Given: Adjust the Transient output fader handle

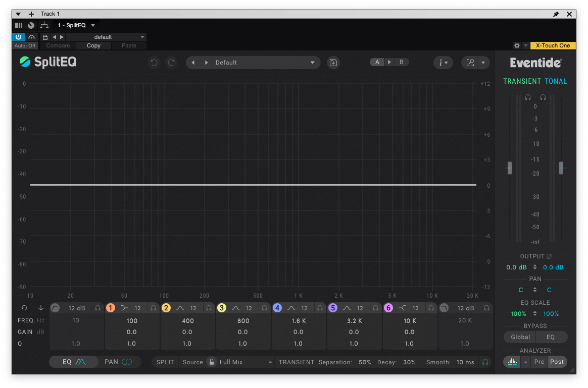Looking at the screenshot, I should click(509, 168).
